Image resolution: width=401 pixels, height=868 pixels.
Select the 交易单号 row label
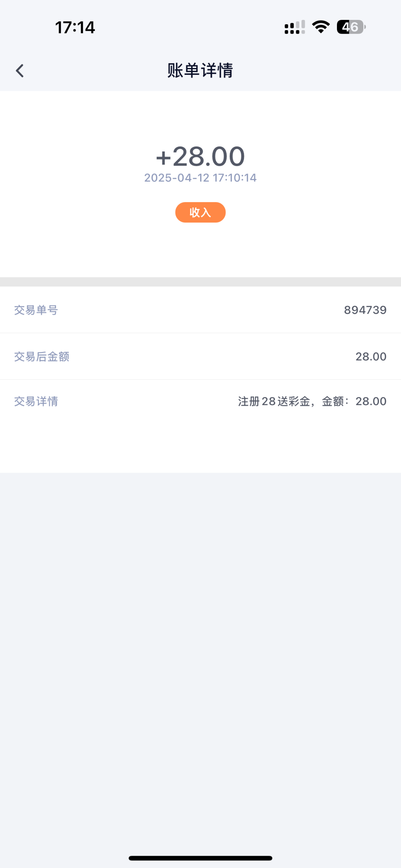click(36, 310)
